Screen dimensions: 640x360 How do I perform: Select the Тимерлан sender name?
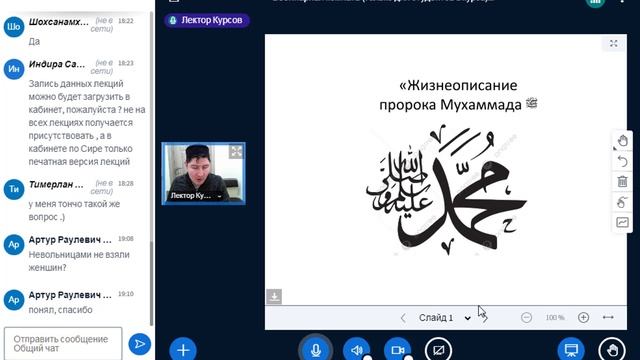pyautogui.click(x=56, y=184)
